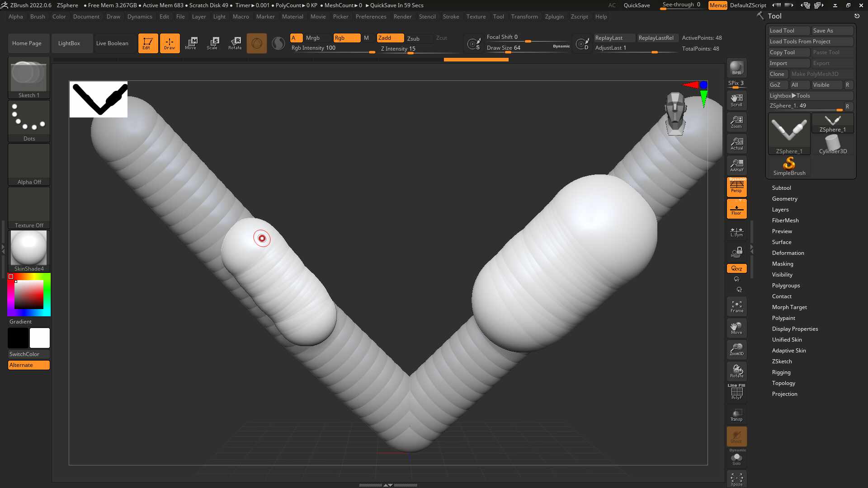Open the SimpleBrush tool icon
The width and height of the screenshot is (868, 488).
pyautogui.click(x=789, y=166)
